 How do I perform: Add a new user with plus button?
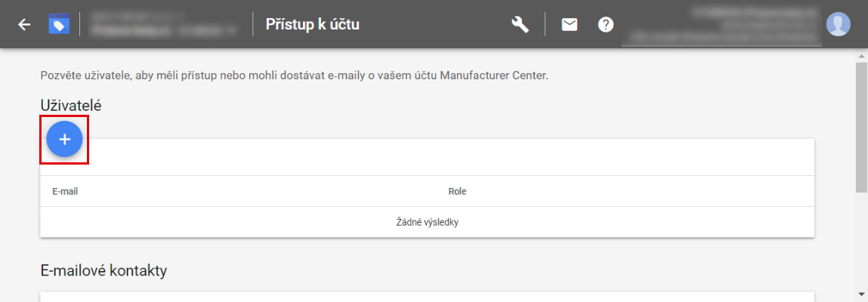(x=65, y=140)
